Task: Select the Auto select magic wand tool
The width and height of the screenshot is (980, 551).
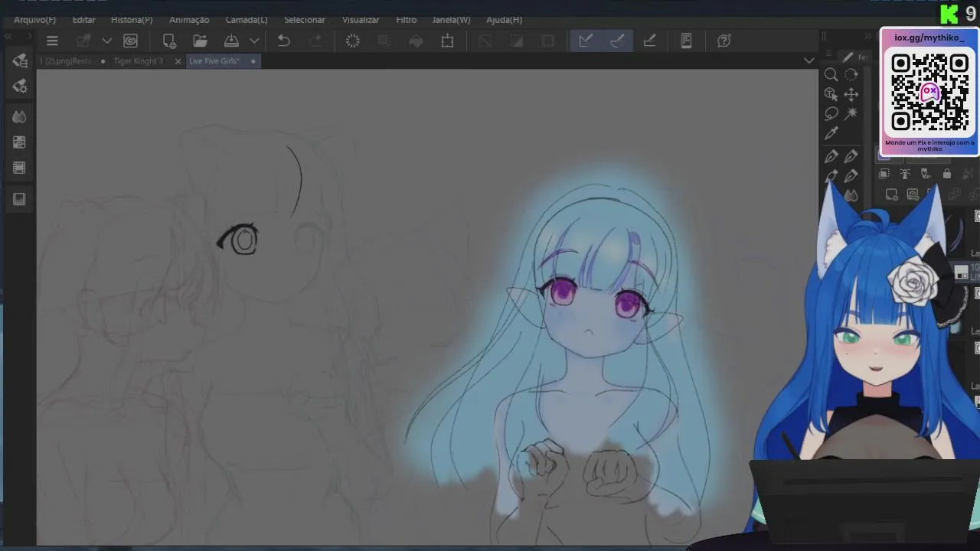Action: pyautogui.click(x=851, y=114)
